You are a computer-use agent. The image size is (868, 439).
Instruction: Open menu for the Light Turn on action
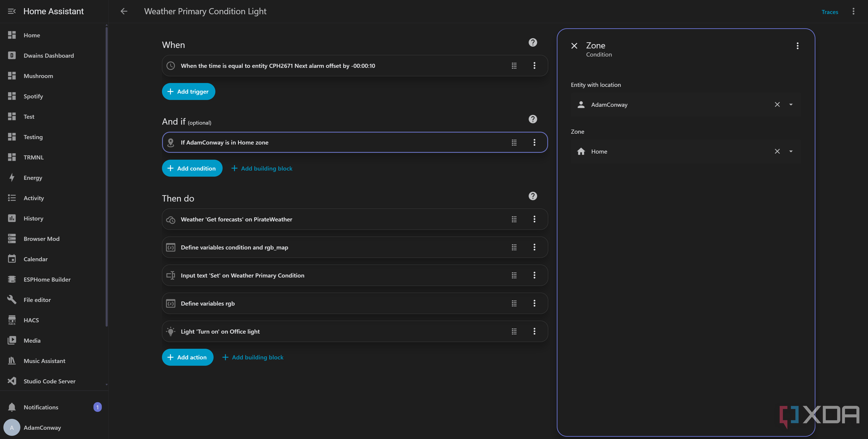click(x=534, y=331)
